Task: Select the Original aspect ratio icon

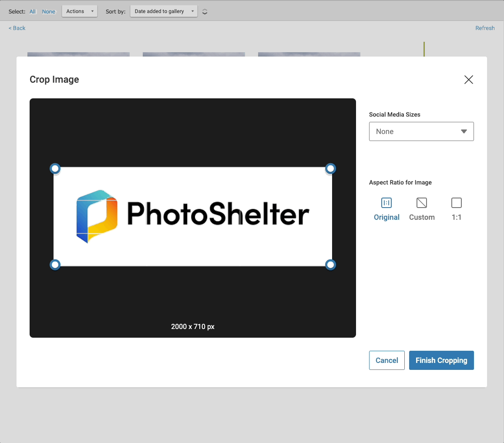Action: (386, 203)
